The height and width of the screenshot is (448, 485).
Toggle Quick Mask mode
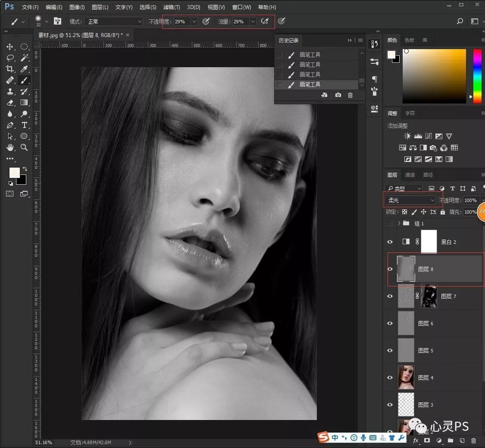point(10,194)
